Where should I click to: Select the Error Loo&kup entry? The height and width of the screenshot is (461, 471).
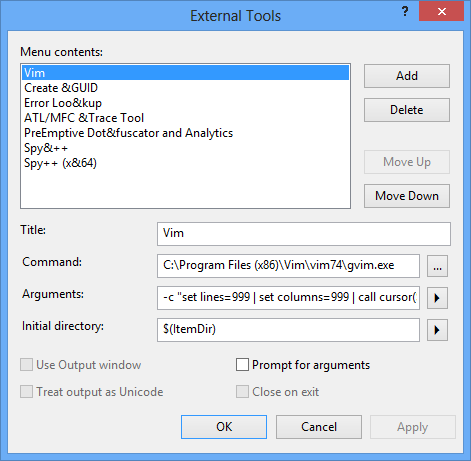(185, 103)
